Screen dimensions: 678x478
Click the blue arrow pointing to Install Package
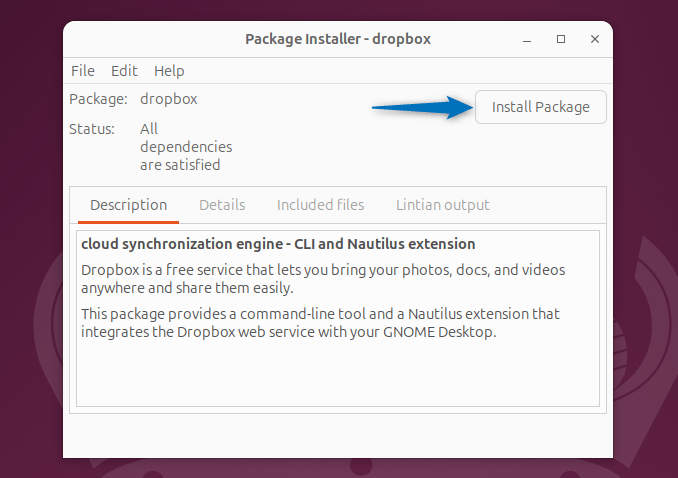tap(422, 107)
